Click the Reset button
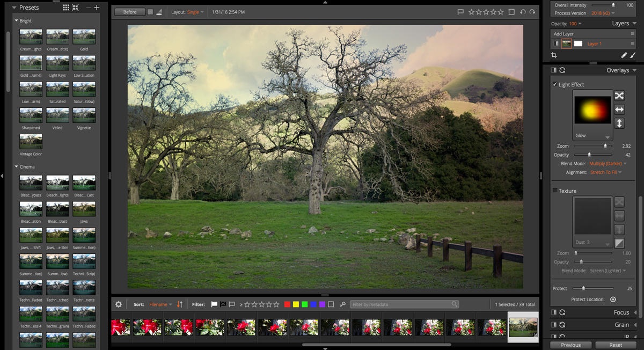The width and height of the screenshot is (644, 350). click(x=616, y=345)
